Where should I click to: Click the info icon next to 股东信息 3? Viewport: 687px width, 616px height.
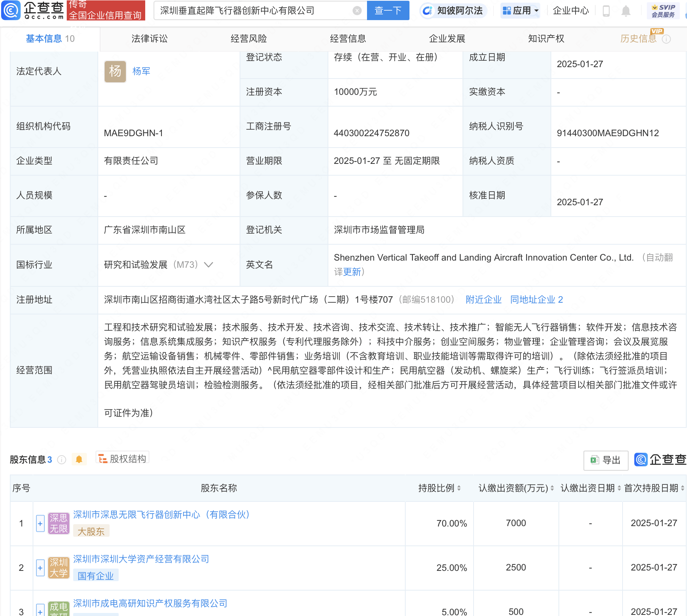point(61,460)
